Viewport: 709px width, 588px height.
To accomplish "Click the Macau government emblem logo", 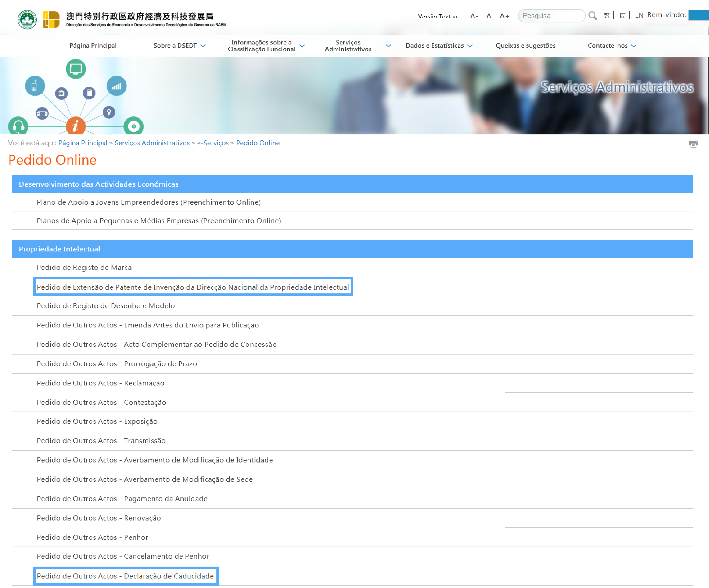I will click(x=27, y=20).
